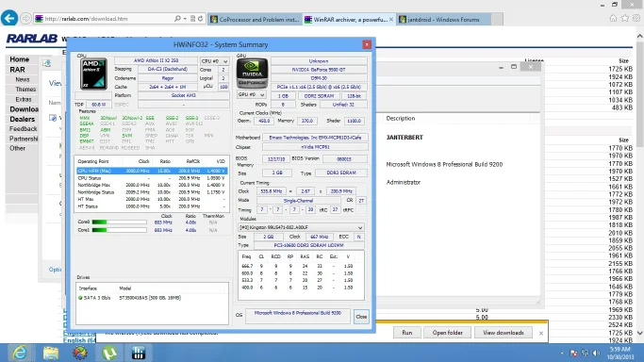
Task: Click the Socket AM3 platform field
Action: tap(183, 95)
